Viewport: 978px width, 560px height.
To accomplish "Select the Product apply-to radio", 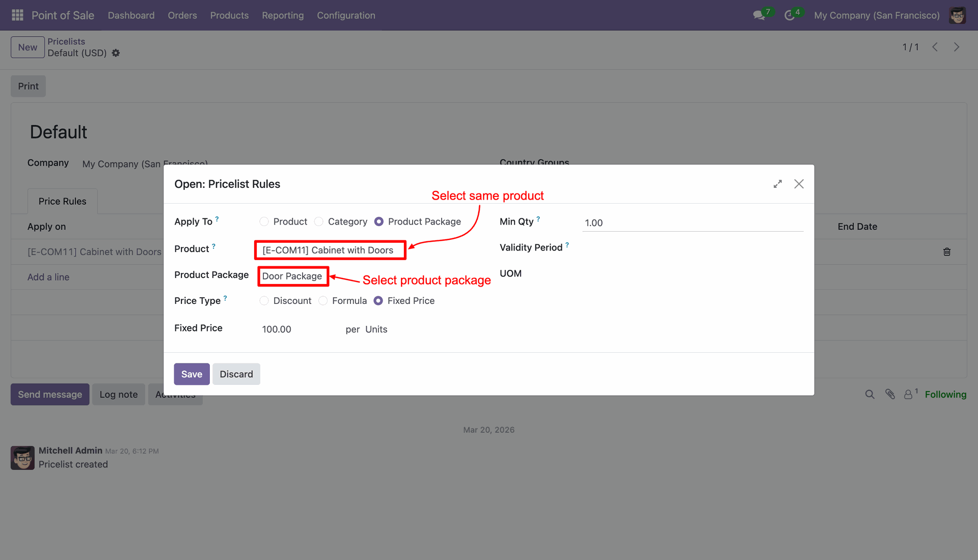I will click(x=264, y=221).
